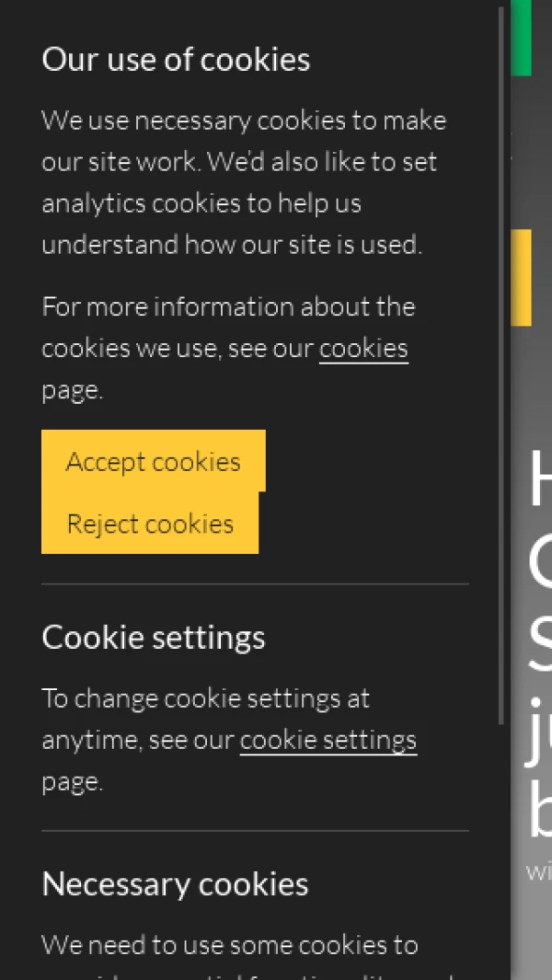The height and width of the screenshot is (980, 552).
Task: Click the word 'page.' after cookie settings link
Action: 72,782
